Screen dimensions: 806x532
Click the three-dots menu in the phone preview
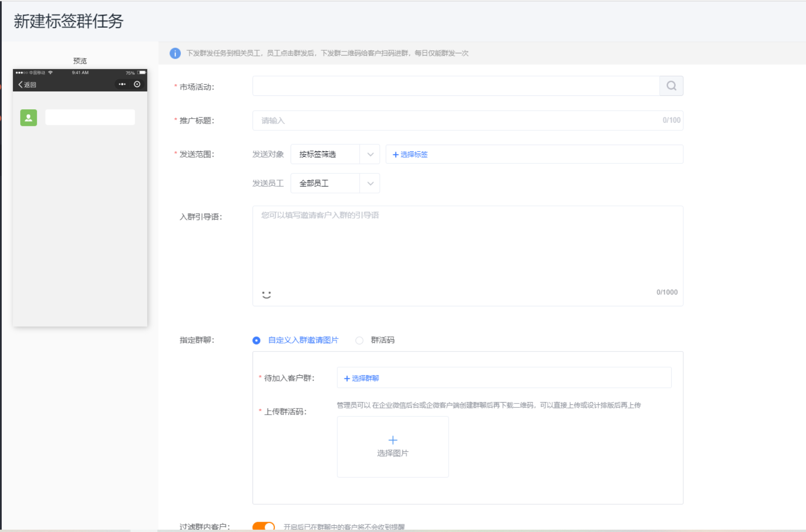pos(122,84)
